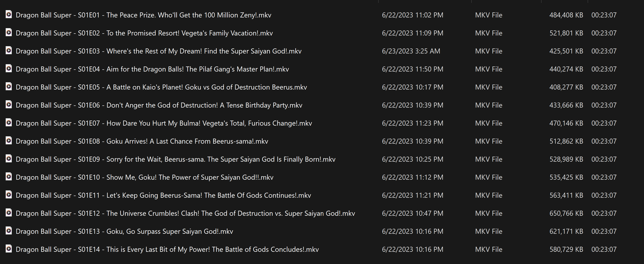The height and width of the screenshot is (264, 644).
Task: Click the file icon for S01E14
Action: (9, 248)
